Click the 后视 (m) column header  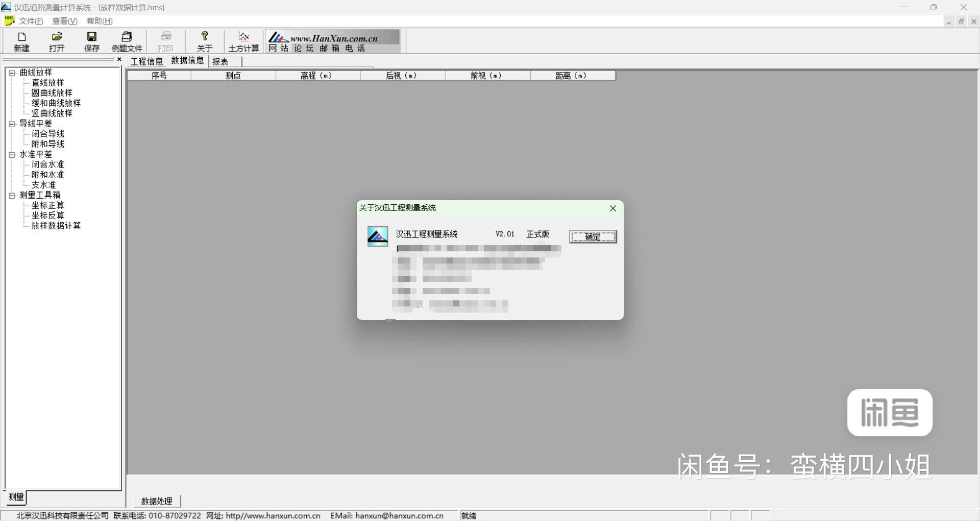point(403,76)
